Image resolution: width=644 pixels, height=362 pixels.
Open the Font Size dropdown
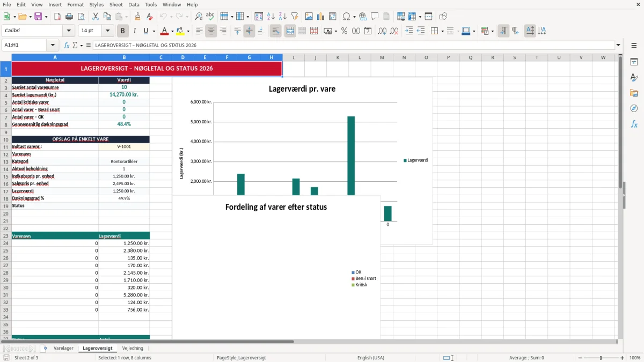click(x=108, y=31)
